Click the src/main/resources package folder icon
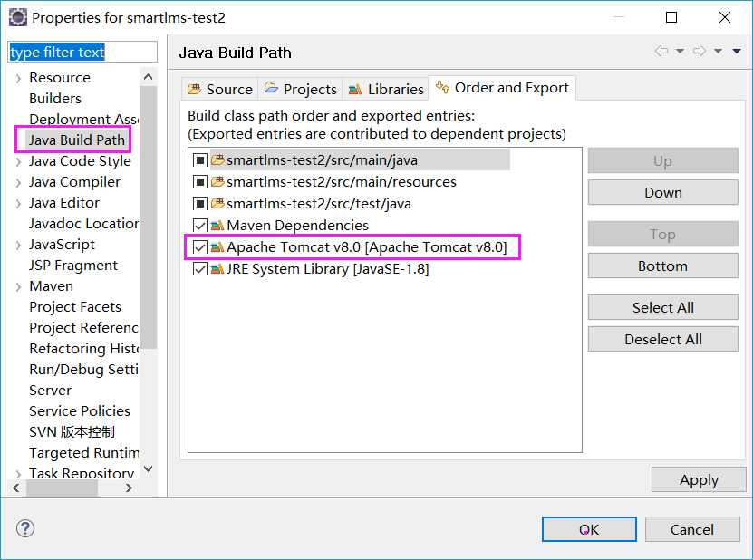 point(217,182)
